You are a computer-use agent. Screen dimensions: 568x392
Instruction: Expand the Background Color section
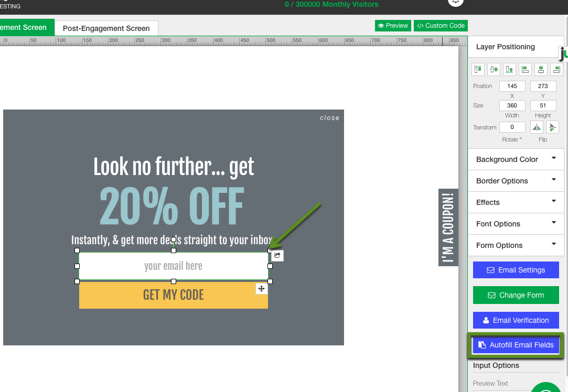point(516,159)
